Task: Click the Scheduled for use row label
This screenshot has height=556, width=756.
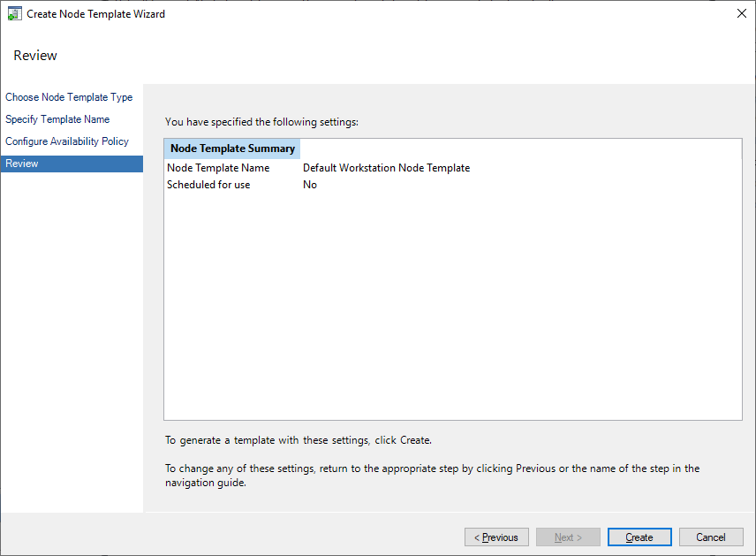Action: [208, 184]
